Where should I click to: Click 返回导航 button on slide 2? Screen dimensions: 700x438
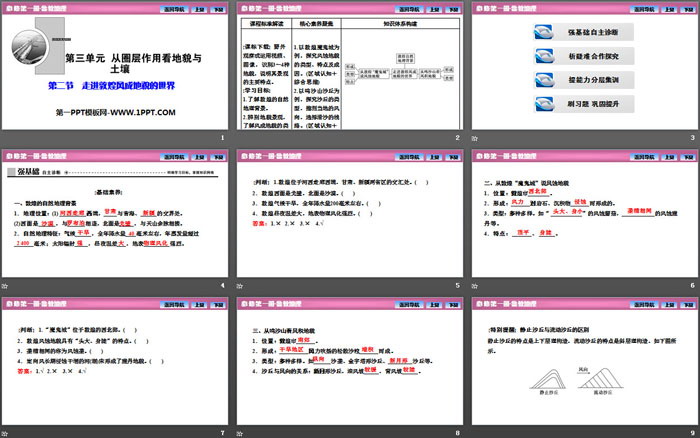tap(409, 9)
